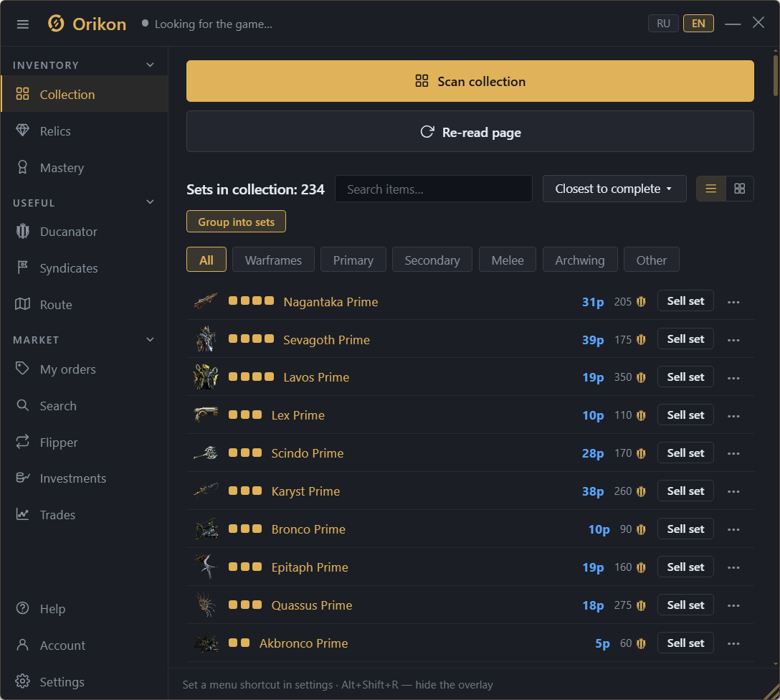Sell set for Lavos Prime
Image resolution: width=780 pixels, height=700 pixels.
(685, 377)
